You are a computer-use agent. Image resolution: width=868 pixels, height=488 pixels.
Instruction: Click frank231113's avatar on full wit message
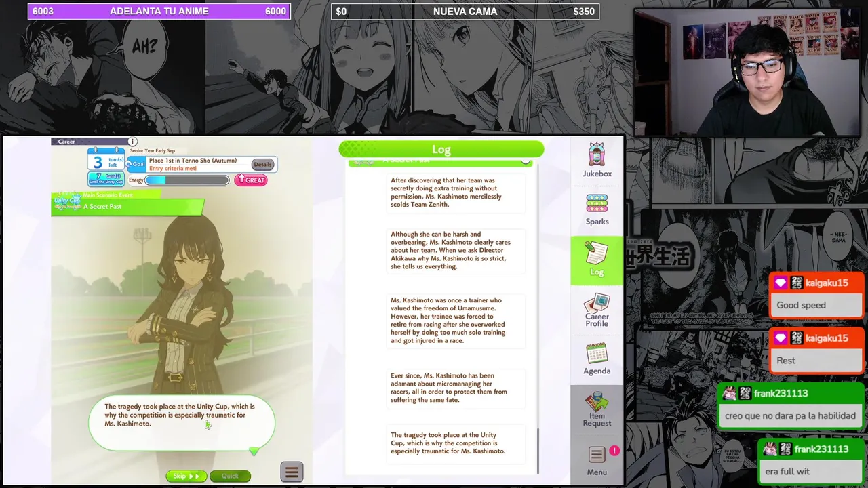(770, 449)
